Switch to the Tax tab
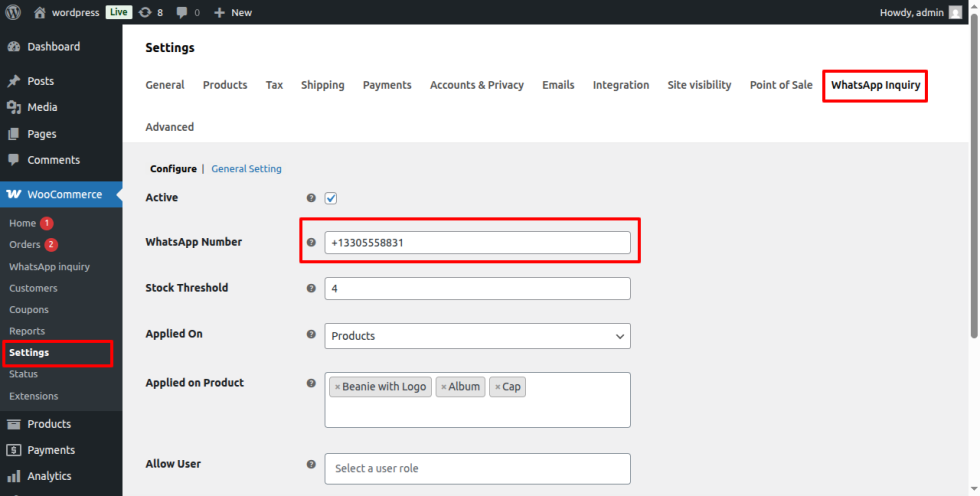Screen dimensions: 980x496 (x=274, y=85)
